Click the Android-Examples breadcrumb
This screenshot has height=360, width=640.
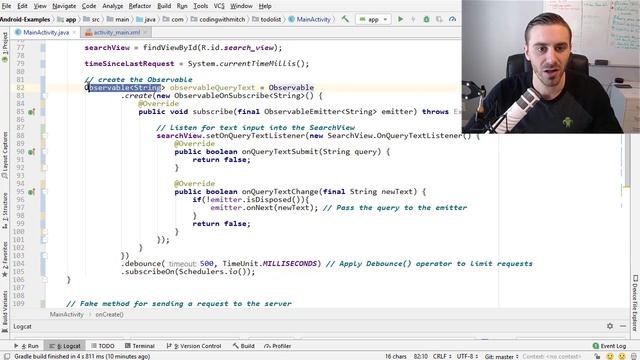pyautogui.click(x=25, y=19)
